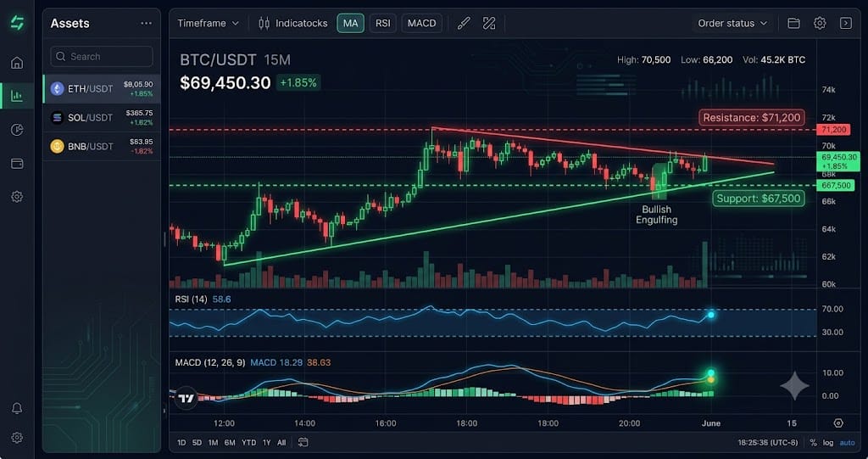The image size is (868, 459).
Task: Click the Support: $67,500 label
Action: (759, 199)
